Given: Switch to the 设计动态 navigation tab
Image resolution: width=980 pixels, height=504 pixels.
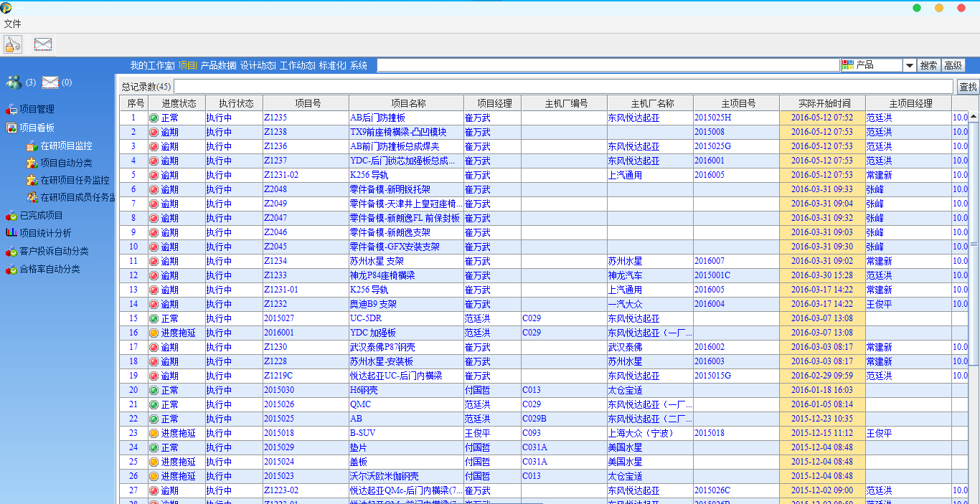Looking at the screenshot, I should point(258,65).
